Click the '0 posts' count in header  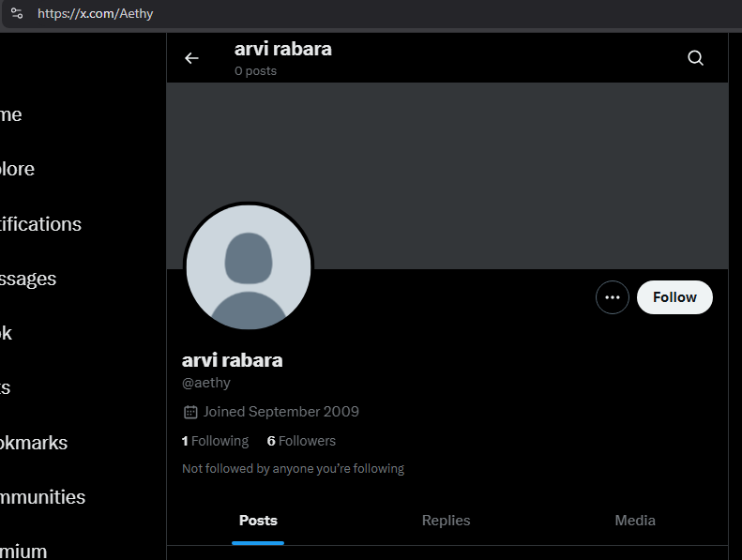255,71
